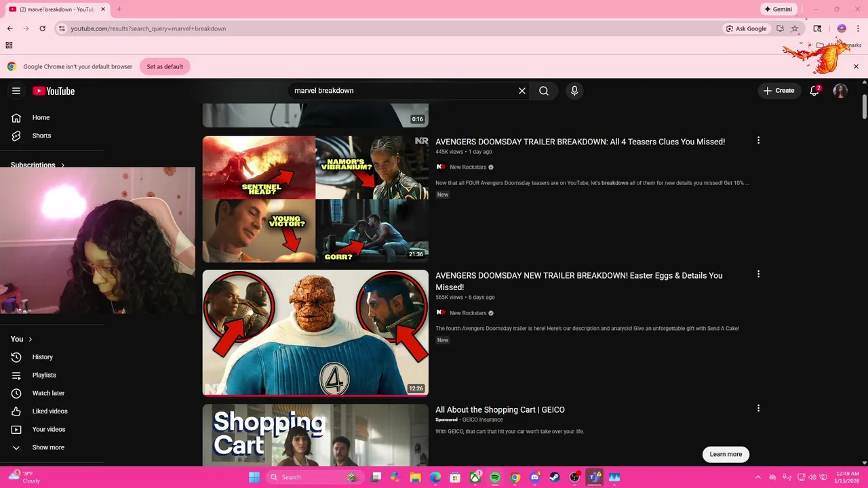Open Create button menu

[x=778, y=90]
